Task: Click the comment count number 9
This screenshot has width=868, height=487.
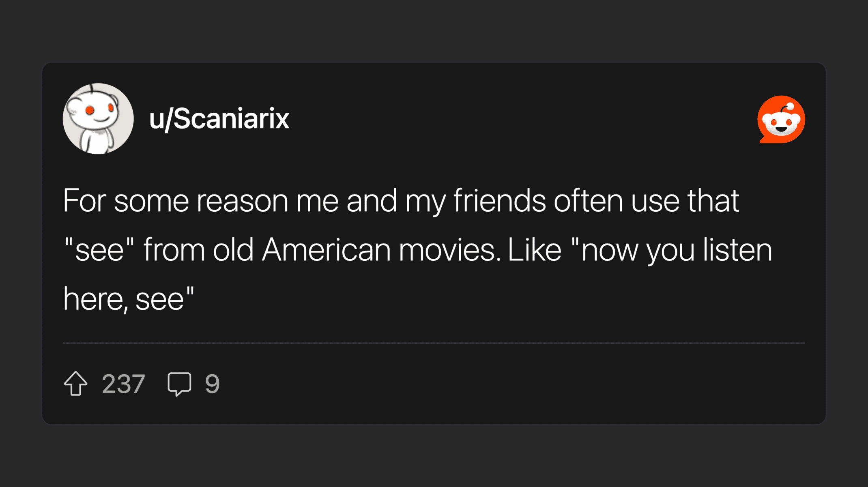Action: coord(212,384)
